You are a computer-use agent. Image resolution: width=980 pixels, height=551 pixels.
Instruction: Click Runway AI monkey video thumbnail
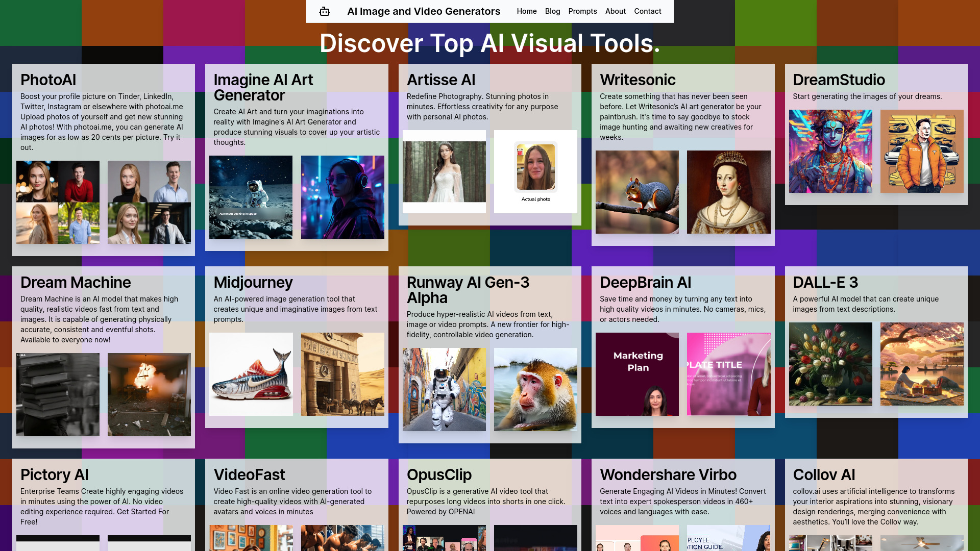click(x=536, y=390)
